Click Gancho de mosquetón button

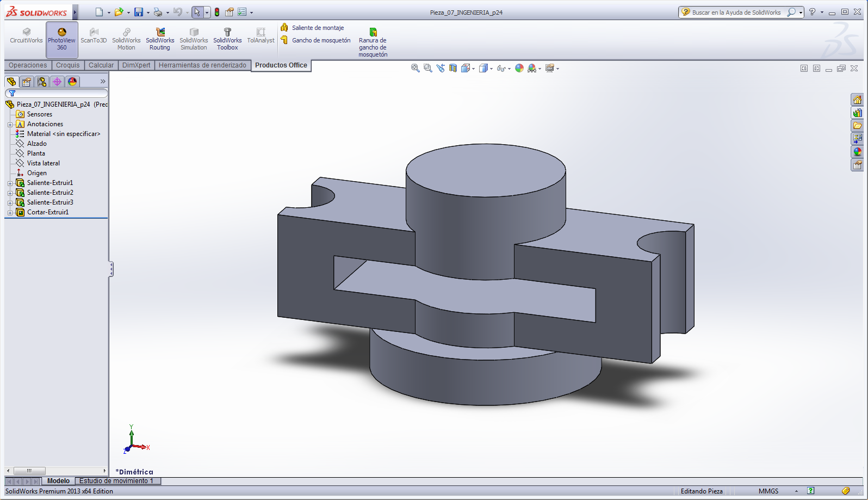[x=321, y=40]
